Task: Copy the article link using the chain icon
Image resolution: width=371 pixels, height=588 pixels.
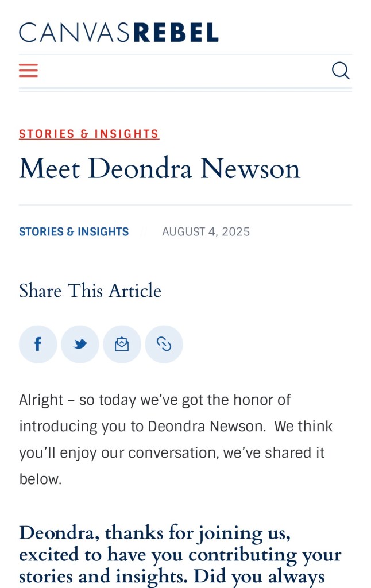Action: point(164,345)
